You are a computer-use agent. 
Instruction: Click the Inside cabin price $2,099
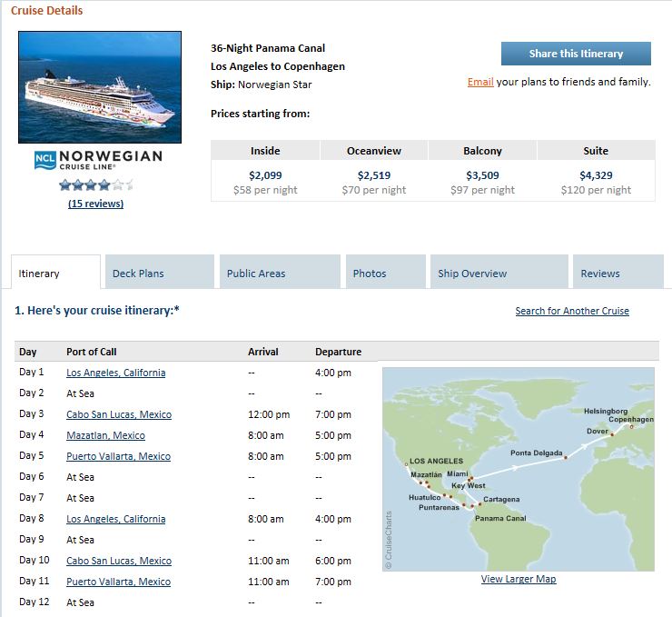pyautogui.click(x=265, y=175)
